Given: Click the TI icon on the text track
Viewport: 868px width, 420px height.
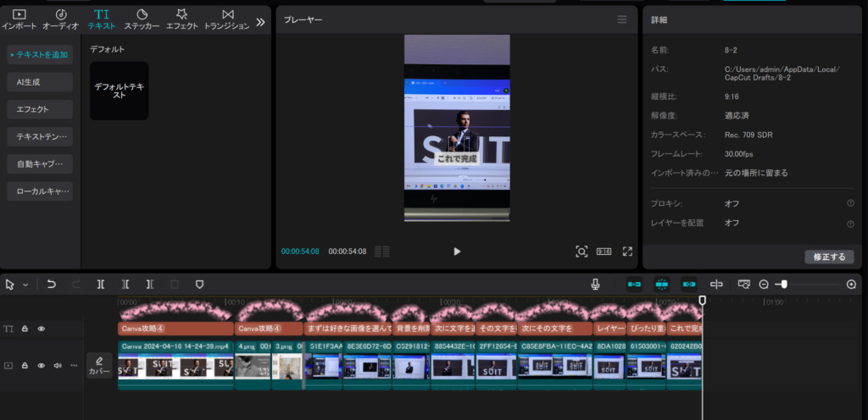Looking at the screenshot, I should tap(8, 329).
